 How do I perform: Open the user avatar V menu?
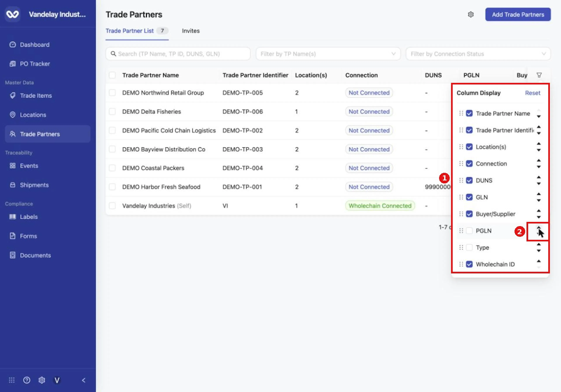pos(57,380)
